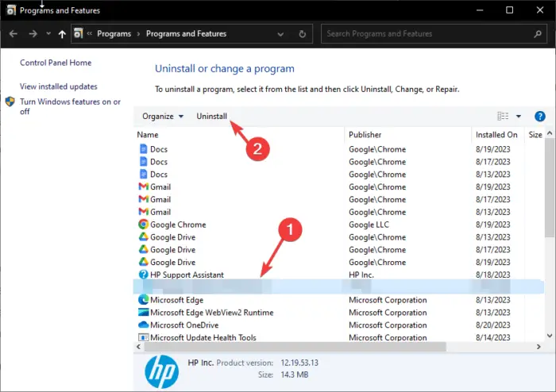556x392 pixels.
Task: Click the horizontal scrollbar left arrow
Action: 139,347
